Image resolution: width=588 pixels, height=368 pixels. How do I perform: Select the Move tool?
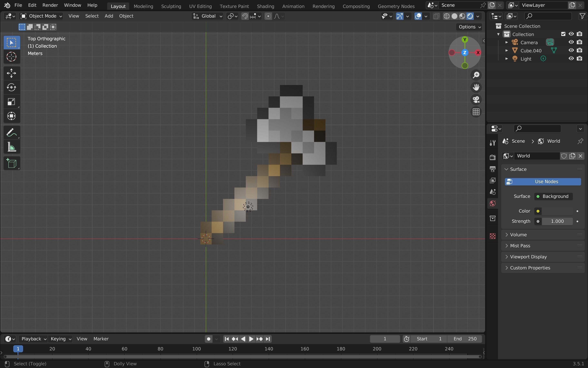(x=11, y=73)
